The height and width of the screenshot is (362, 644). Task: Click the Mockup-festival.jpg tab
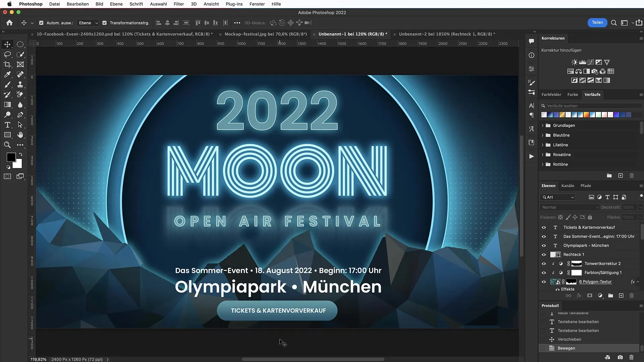tap(266, 34)
